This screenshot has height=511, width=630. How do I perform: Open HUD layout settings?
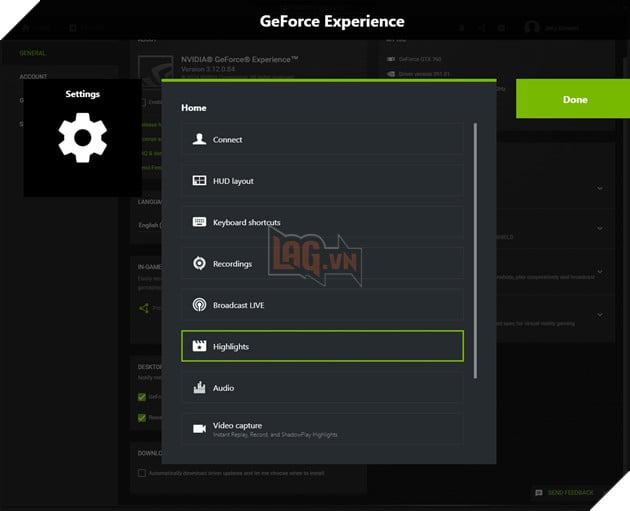322,180
